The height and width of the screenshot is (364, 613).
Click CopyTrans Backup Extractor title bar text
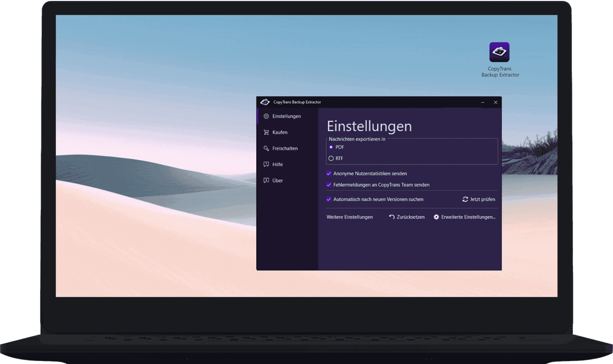(297, 102)
